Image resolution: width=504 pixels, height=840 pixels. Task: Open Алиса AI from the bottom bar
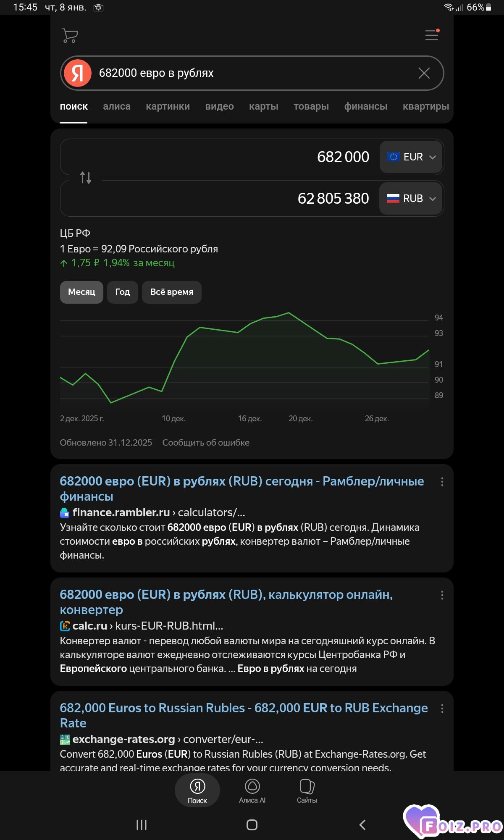(252, 790)
